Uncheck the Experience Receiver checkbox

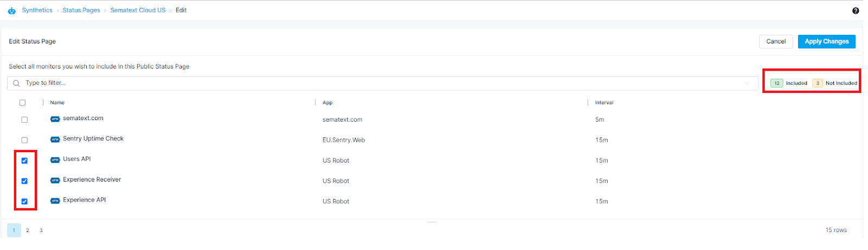tap(24, 181)
